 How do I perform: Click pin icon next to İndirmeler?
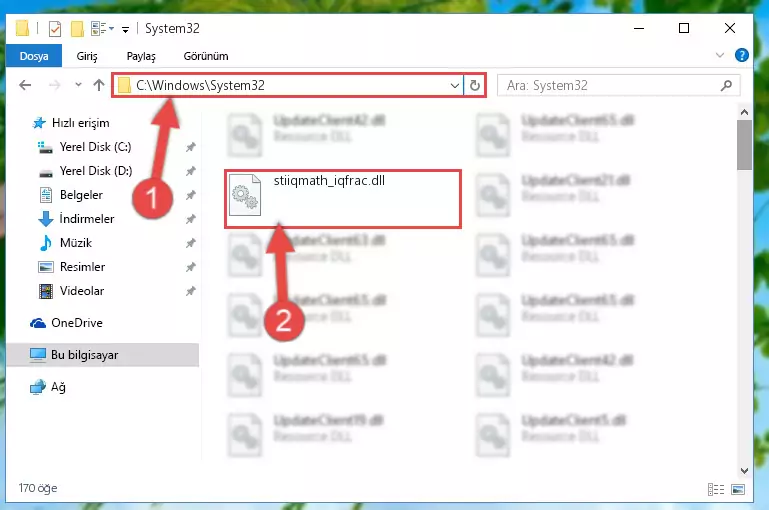tap(190, 219)
